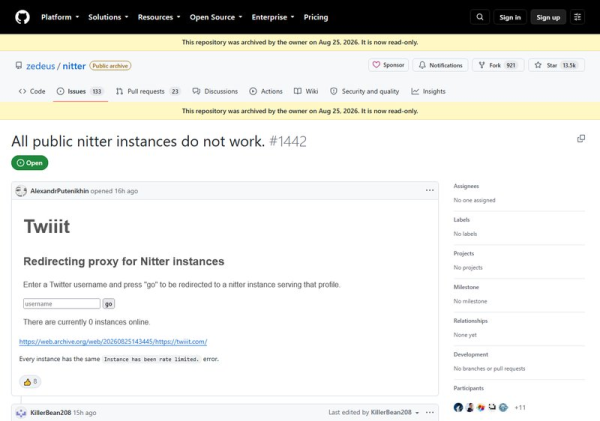Click the fifth participant avatar
The width and height of the screenshot is (600, 421).
[504, 407]
